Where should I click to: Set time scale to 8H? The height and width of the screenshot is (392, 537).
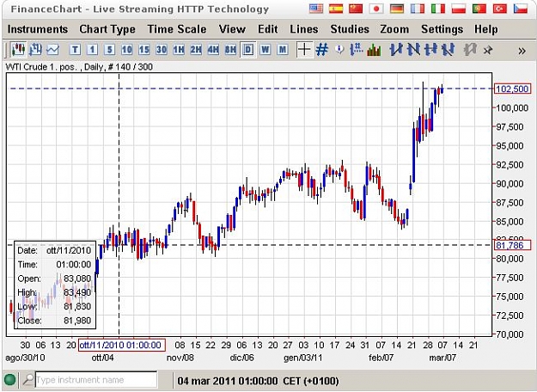coord(230,50)
